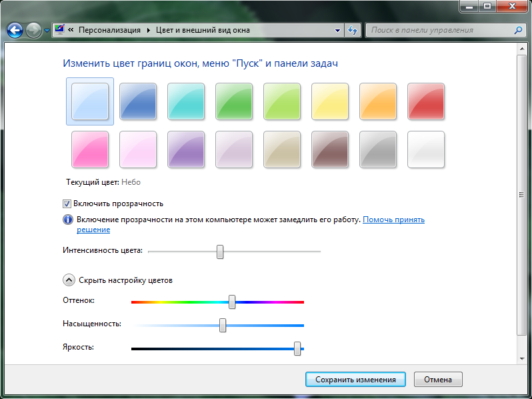This screenshot has width=532, height=399.
Task: Select the pale lavender color swatch
Action: click(234, 149)
